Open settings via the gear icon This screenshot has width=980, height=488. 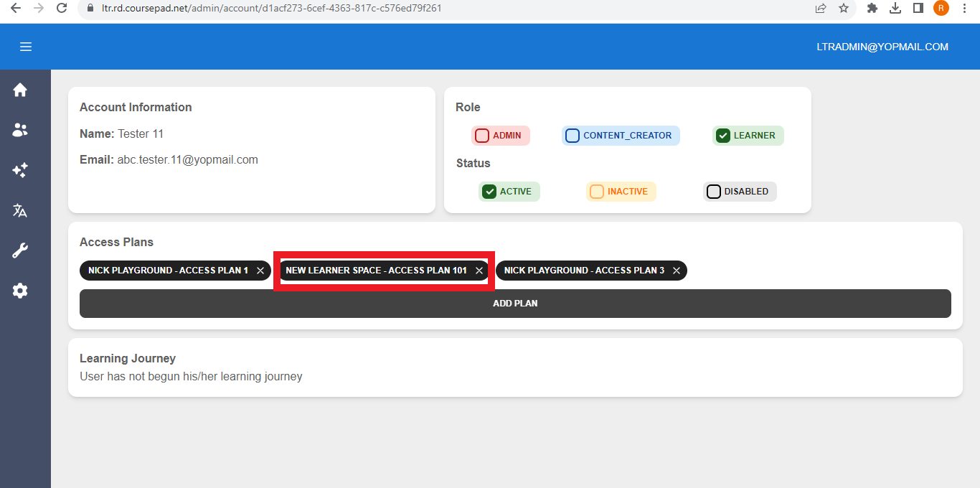click(19, 290)
